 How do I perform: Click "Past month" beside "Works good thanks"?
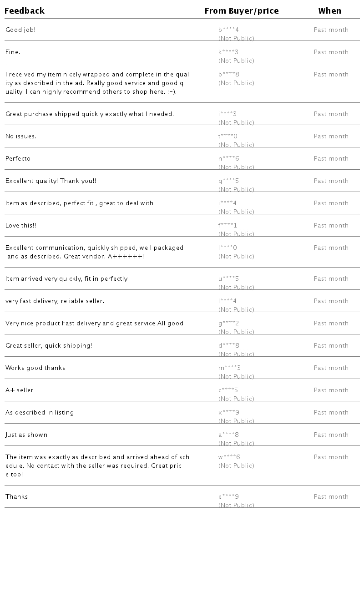331,368
